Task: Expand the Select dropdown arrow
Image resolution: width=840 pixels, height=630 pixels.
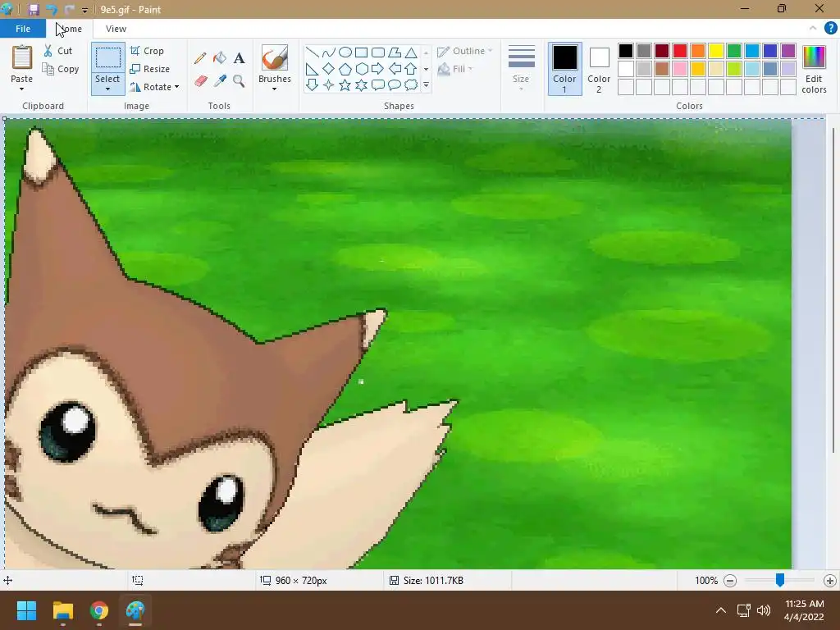Action: point(107,89)
